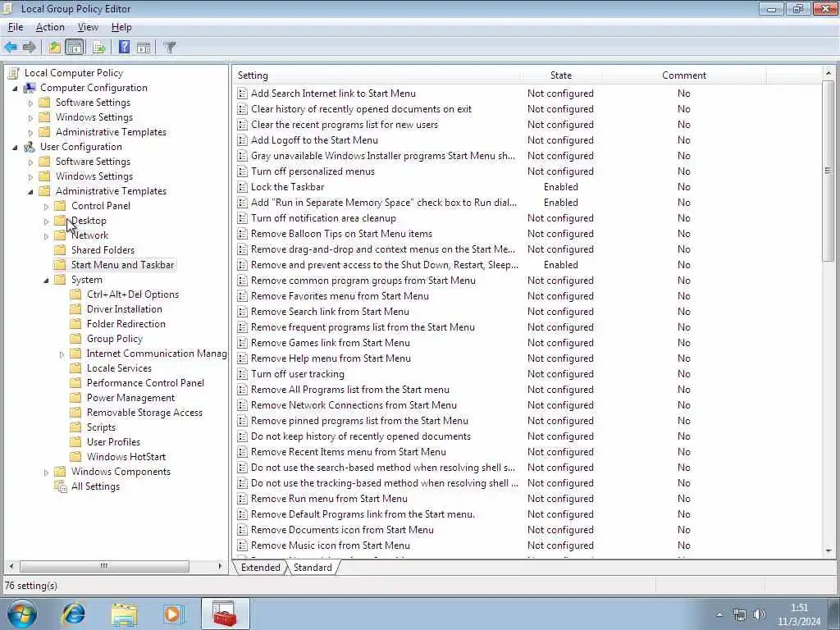Click the Up one level folder icon
Screen dimensions: 840x630
(55, 47)
